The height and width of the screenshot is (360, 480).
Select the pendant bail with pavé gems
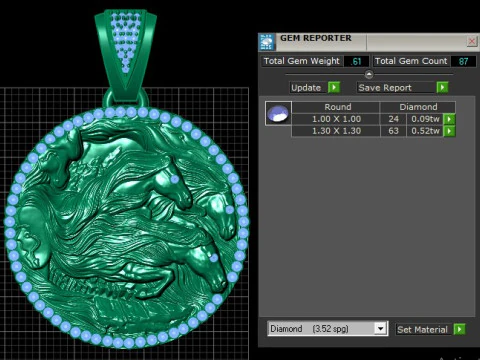(125, 55)
